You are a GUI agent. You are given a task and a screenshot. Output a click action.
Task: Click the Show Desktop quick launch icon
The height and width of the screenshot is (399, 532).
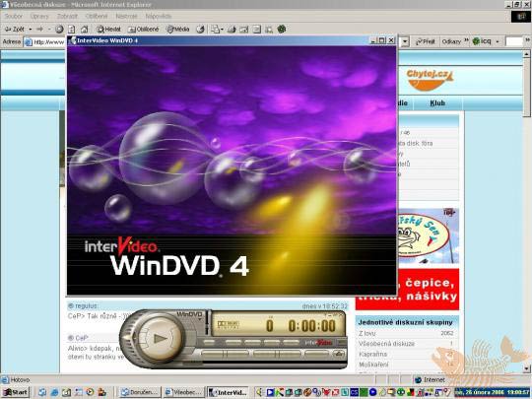tap(66, 392)
